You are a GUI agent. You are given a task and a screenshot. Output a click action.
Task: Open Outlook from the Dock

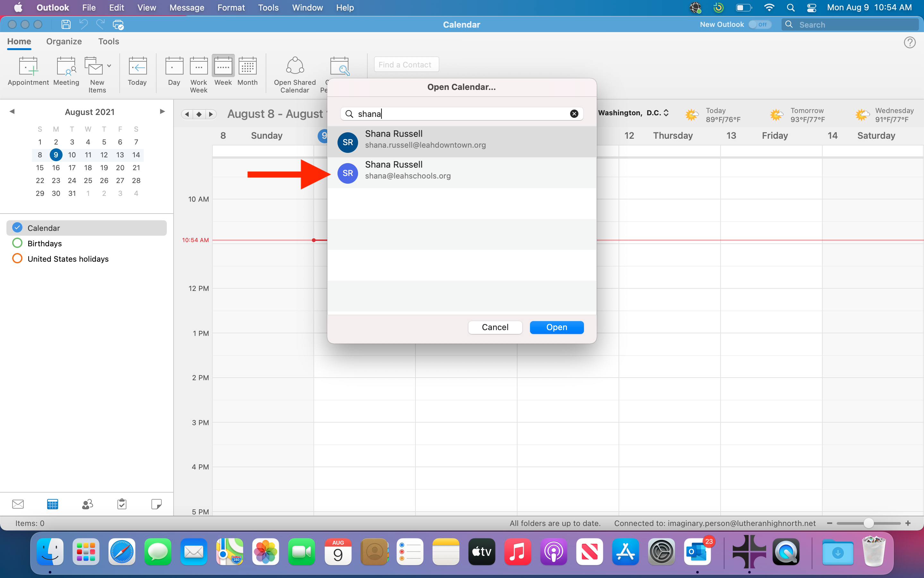[697, 552]
